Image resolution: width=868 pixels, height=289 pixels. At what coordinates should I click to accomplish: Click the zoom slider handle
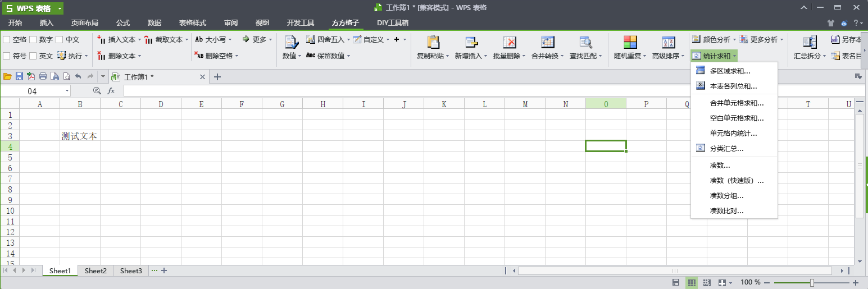click(x=812, y=282)
